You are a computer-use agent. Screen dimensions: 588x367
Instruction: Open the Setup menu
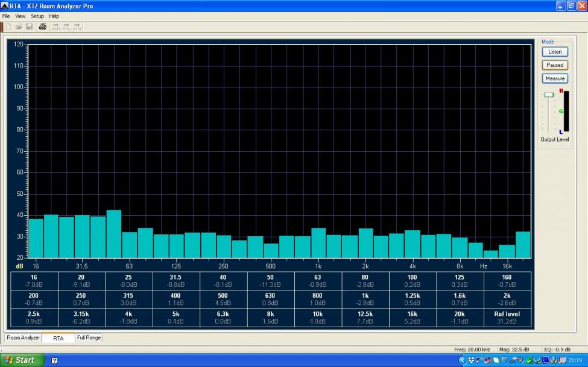(x=37, y=16)
